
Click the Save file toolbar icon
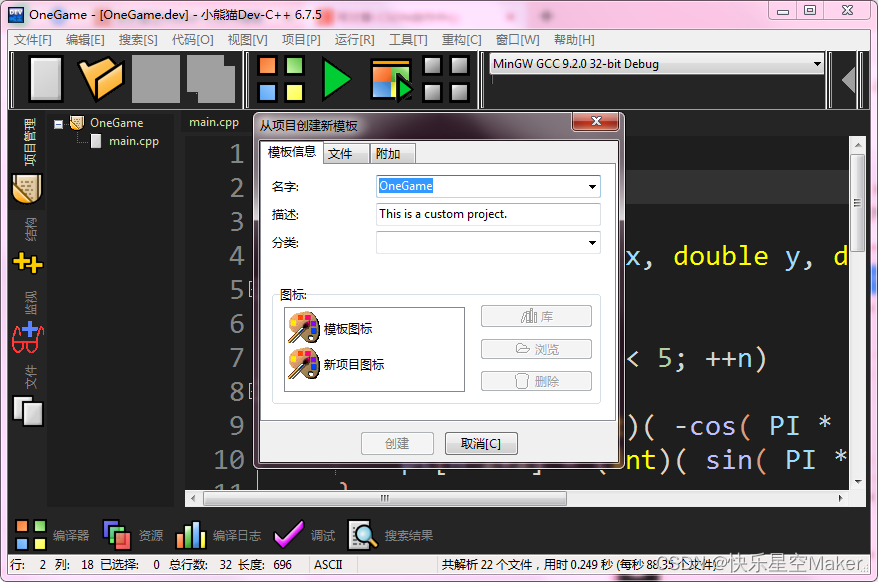[156, 79]
